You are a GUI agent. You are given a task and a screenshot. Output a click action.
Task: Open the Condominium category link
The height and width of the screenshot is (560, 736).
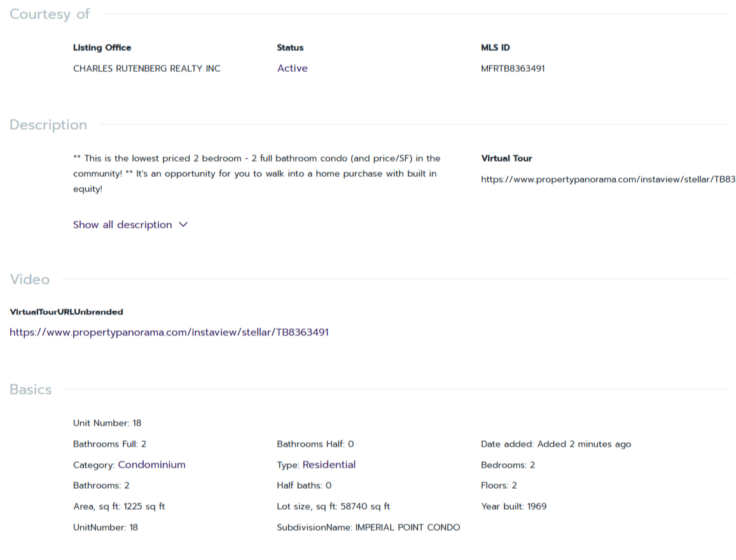tap(151, 465)
